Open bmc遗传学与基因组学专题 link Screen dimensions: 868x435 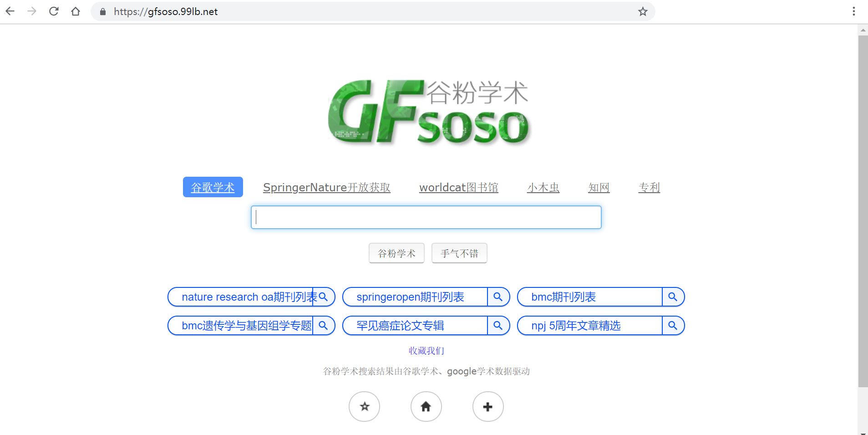(x=247, y=326)
